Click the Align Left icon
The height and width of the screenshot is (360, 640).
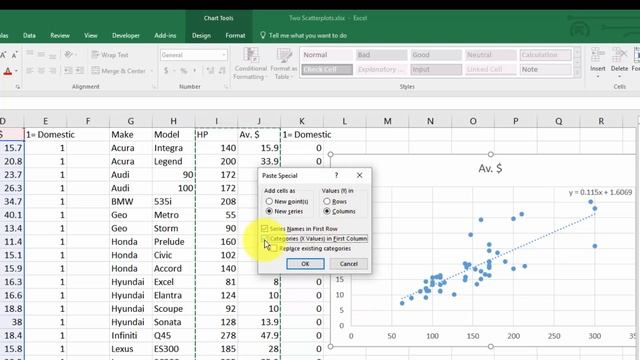pyautogui.click(x=30, y=71)
